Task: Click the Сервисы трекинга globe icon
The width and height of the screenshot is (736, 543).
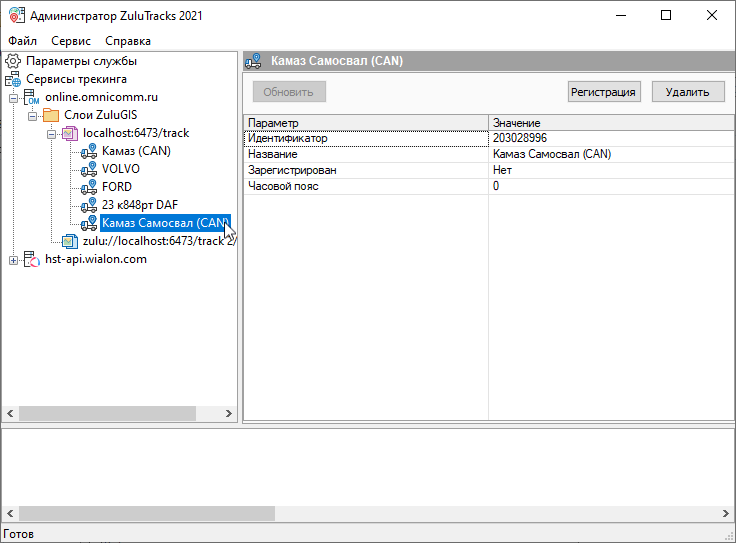Action: 13,79
